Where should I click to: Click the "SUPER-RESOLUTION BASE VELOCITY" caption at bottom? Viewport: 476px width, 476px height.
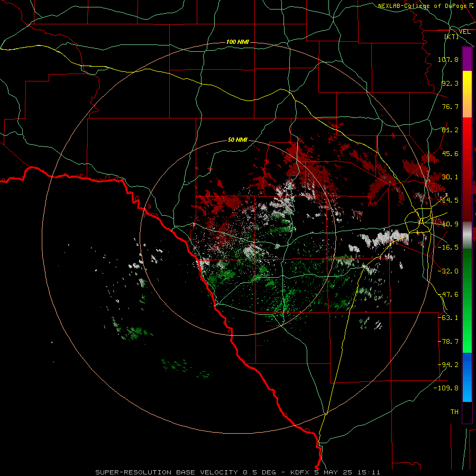(167, 472)
